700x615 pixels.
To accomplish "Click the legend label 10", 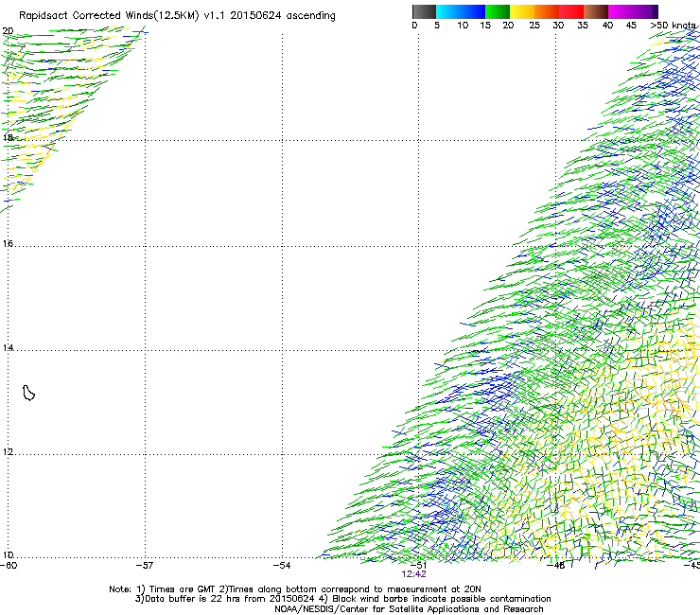I will click(x=463, y=26).
